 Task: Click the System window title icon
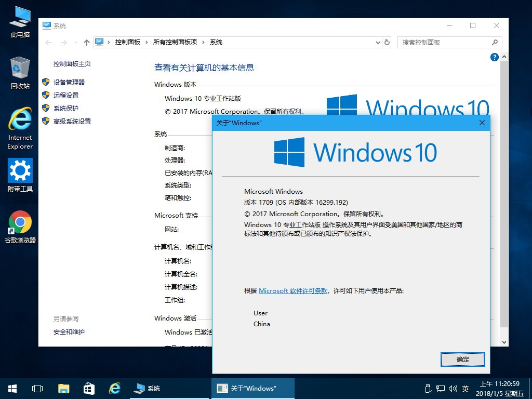point(46,26)
